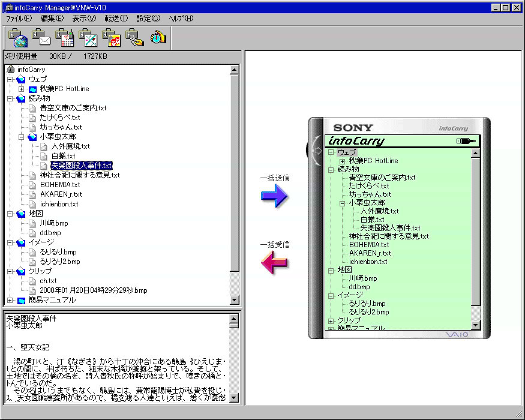Select 白蟻.txt in the left tree
The height and width of the screenshot is (420, 525).
tap(63, 156)
